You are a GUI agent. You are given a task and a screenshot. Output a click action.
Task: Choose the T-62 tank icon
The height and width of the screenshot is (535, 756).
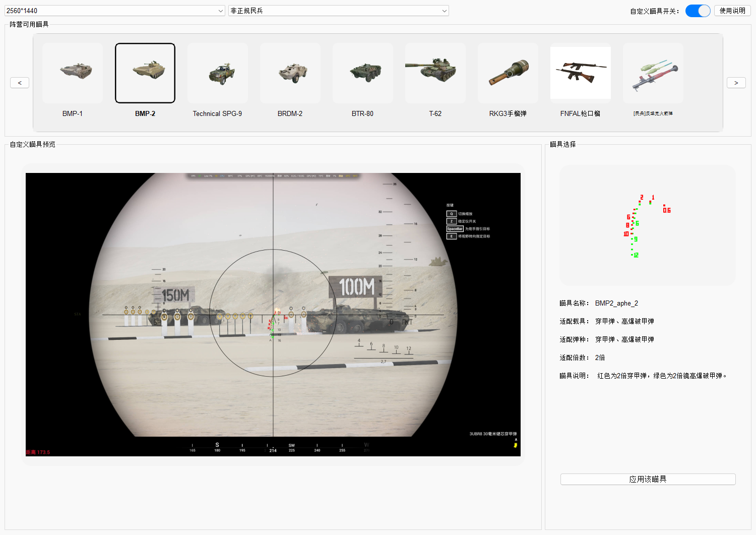pyautogui.click(x=435, y=73)
